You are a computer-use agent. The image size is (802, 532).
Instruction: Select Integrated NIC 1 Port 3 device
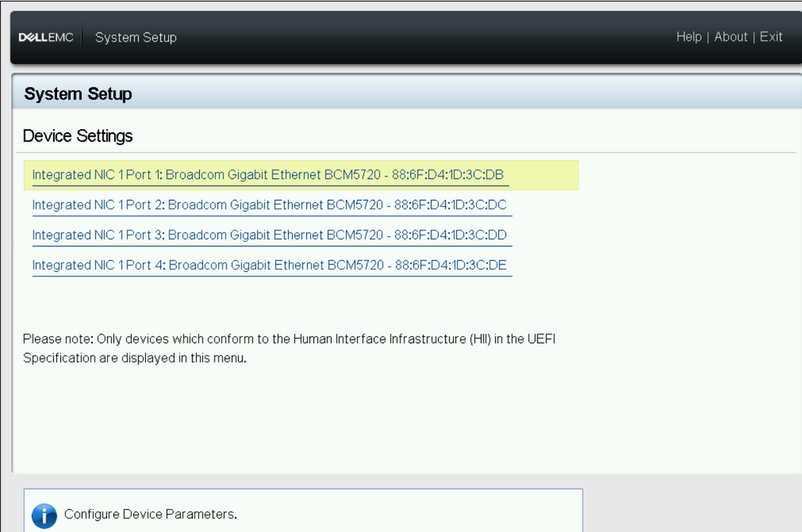pos(270,236)
